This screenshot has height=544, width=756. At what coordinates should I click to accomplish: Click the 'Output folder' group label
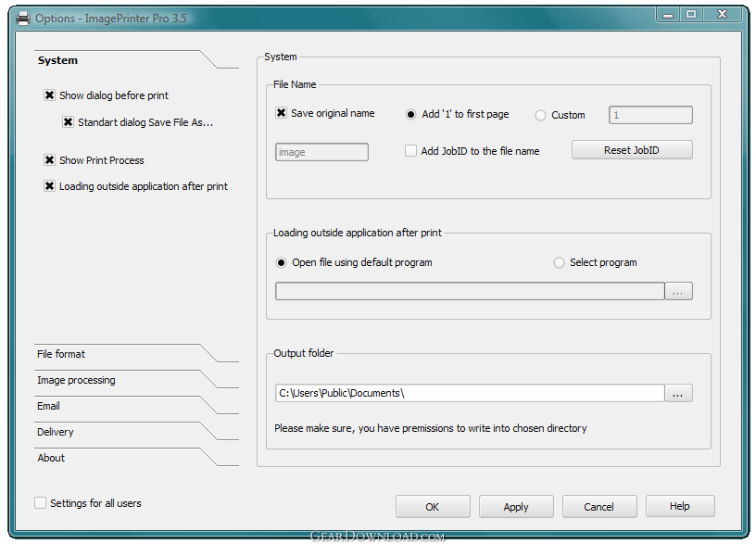coord(303,353)
